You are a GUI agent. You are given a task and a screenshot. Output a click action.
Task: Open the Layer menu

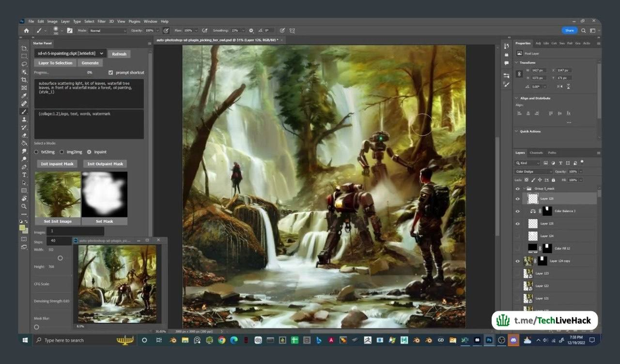(x=65, y=21)
